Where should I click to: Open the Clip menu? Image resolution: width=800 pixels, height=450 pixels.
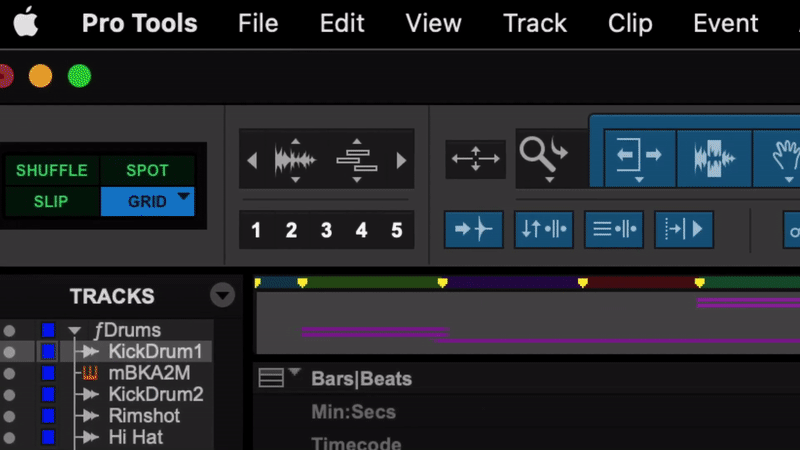[630, 23]
